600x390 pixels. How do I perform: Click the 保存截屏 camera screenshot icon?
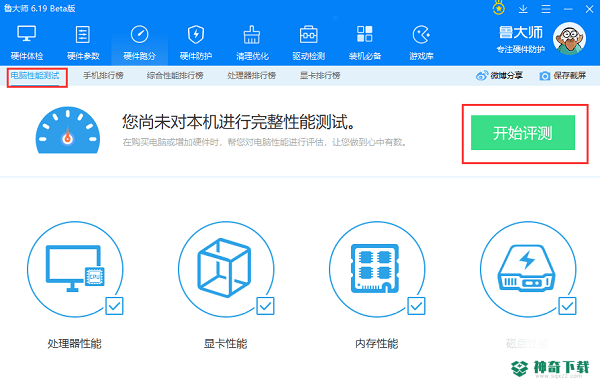tap(545, 76)
